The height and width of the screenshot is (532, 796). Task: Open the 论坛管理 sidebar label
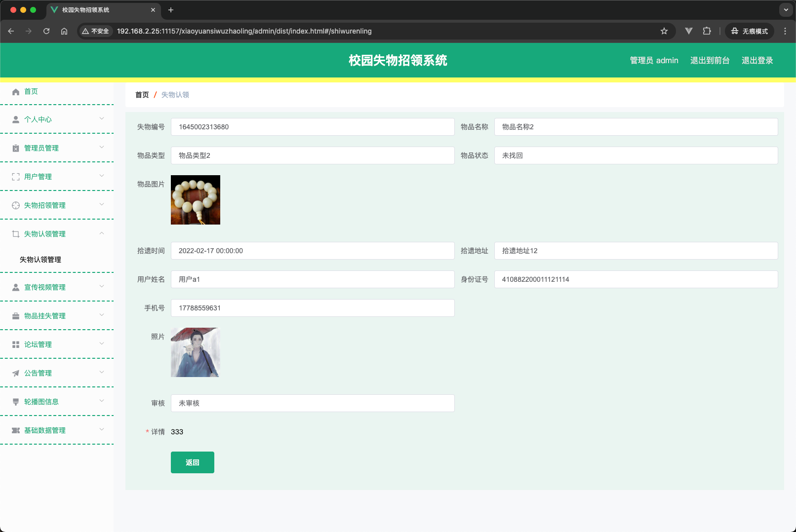tap(38, 344)
